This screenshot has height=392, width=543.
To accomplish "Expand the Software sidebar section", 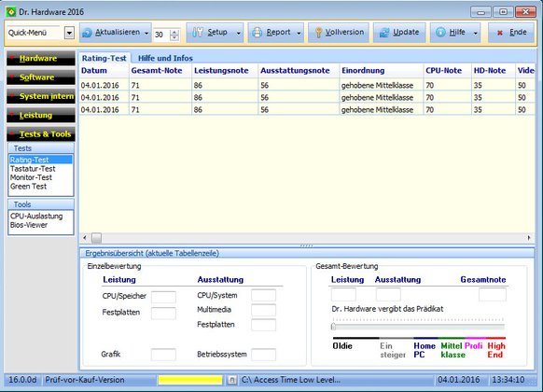I will pyautogui.click(x=41, y=77).
